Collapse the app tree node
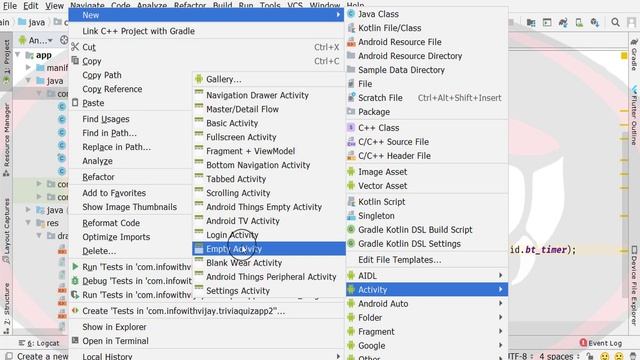The height and width of the screenshot is (360, 640). tap(18, 55)
